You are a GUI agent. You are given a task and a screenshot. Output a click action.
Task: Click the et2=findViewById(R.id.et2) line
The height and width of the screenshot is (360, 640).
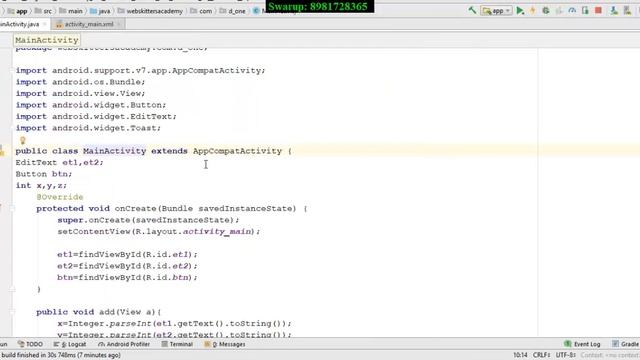[x=127, y=266]
